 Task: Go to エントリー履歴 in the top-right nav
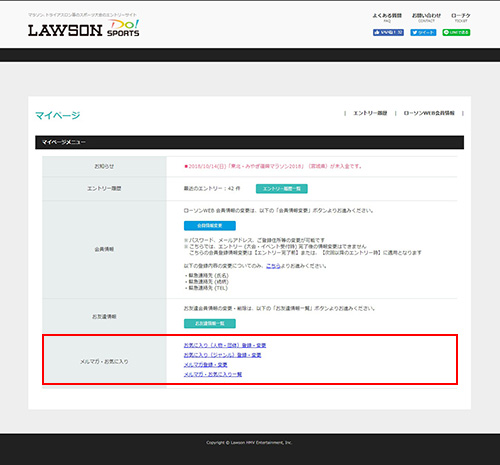pyautogui.click(x=370, y=113)
